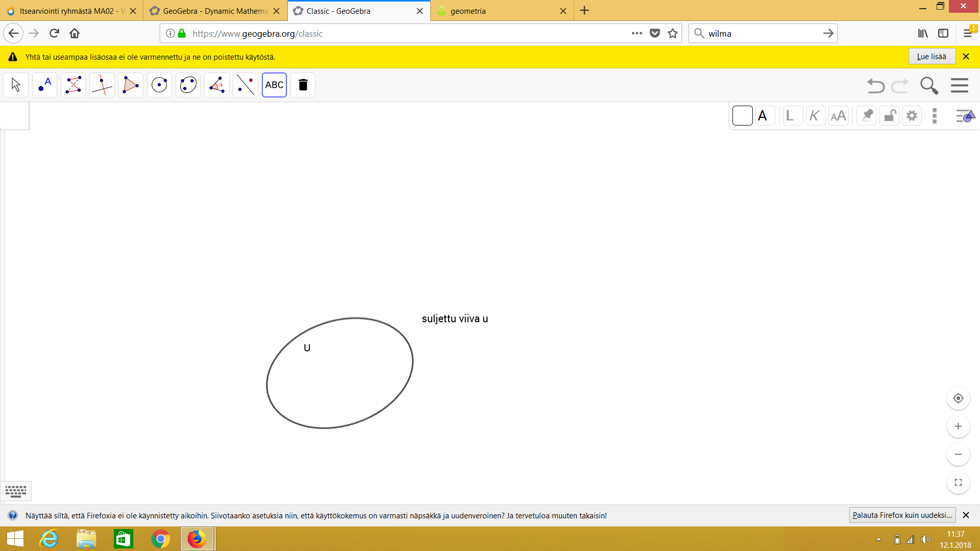Image resolution: width=980 pixels, height=551 pixels.
Task: Select the Reflect about Line tool
Action: 246,85
